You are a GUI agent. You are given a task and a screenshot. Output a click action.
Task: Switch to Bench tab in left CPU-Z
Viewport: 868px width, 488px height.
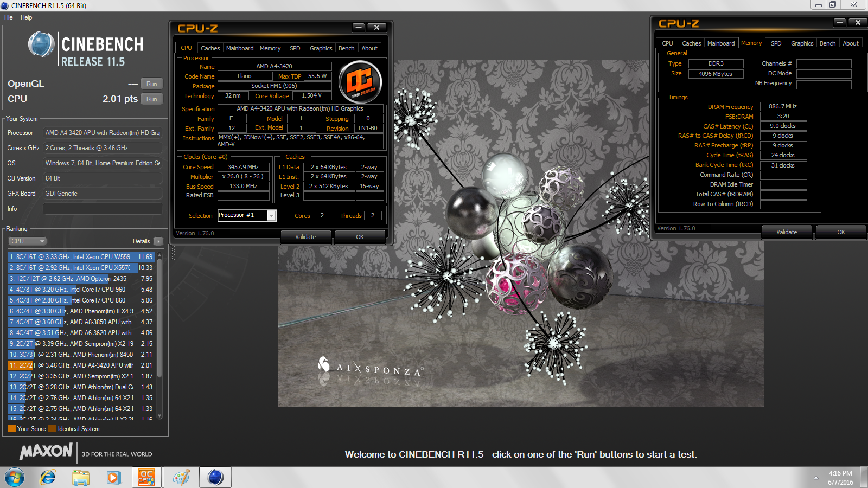tap(347, 48)
